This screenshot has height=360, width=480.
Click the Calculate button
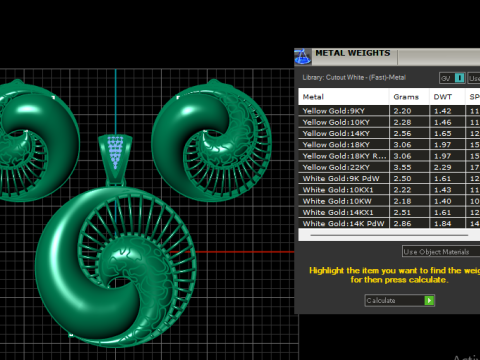(x=399, y=300)
